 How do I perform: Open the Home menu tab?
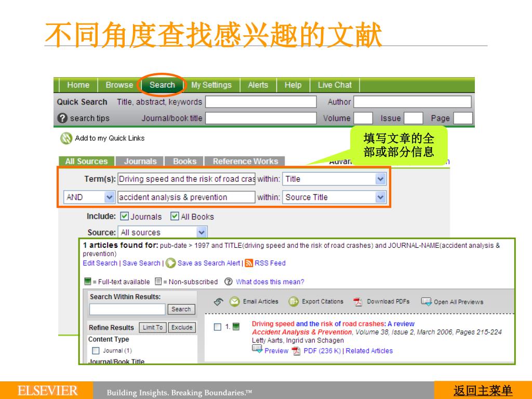pos(78,85)
